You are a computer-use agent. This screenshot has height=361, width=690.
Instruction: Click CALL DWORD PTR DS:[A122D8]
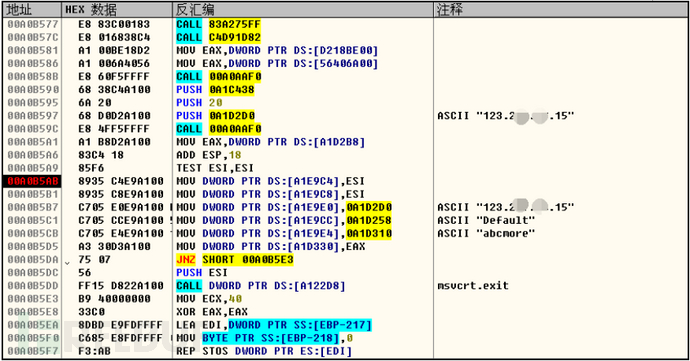click(261, 286)
